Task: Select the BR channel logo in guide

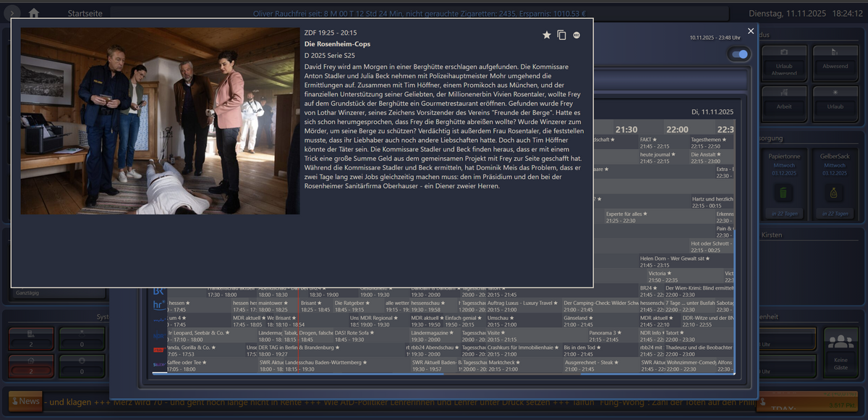Action: point(158,291)
